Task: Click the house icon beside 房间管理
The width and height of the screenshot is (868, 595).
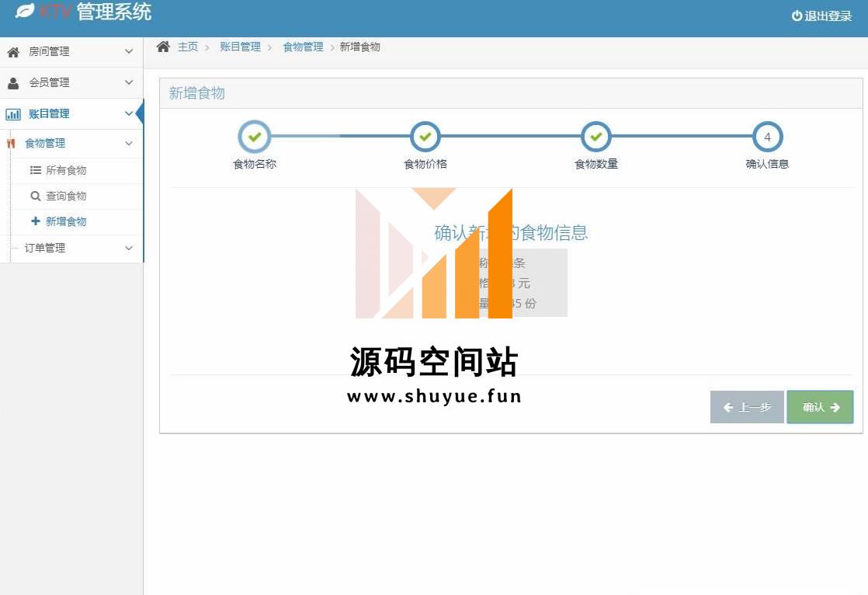Action: (13, 52)
